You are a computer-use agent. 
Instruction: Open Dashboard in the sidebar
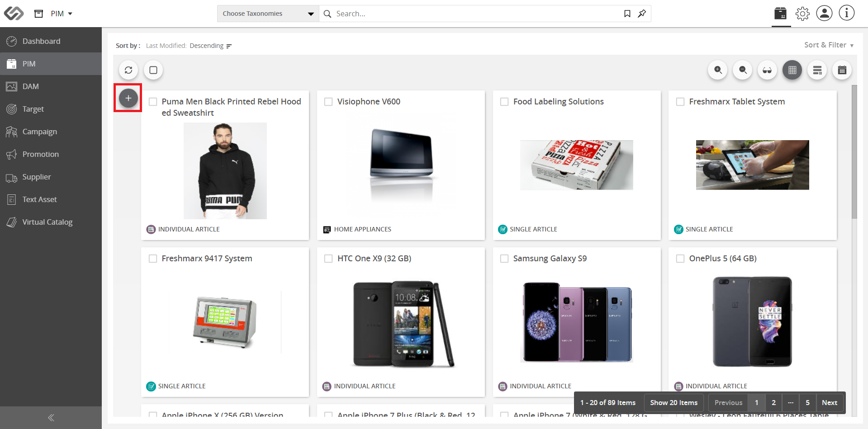click(51, 41)
